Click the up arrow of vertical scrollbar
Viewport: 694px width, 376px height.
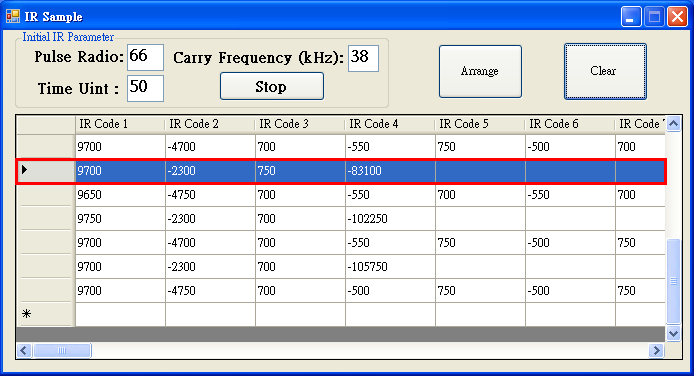(x=673, y=123)
